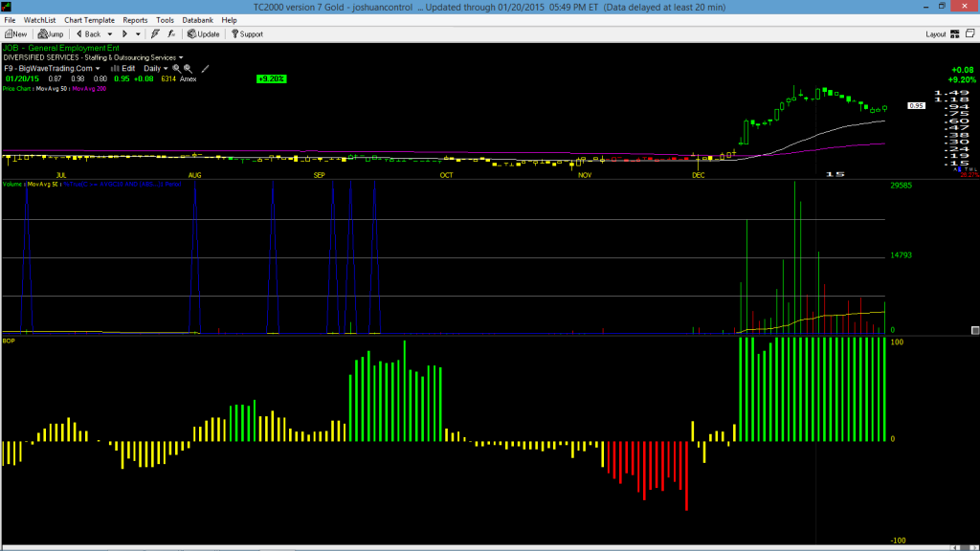Open the Tools menu
980x551 pixels.
[x=165, y=20]
